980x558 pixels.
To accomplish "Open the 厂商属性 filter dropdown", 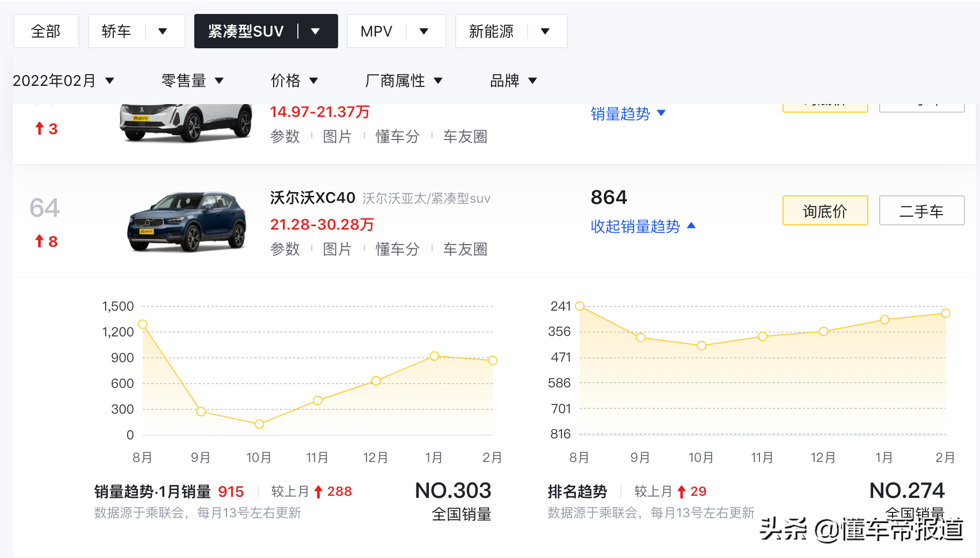I will point(404,80).
